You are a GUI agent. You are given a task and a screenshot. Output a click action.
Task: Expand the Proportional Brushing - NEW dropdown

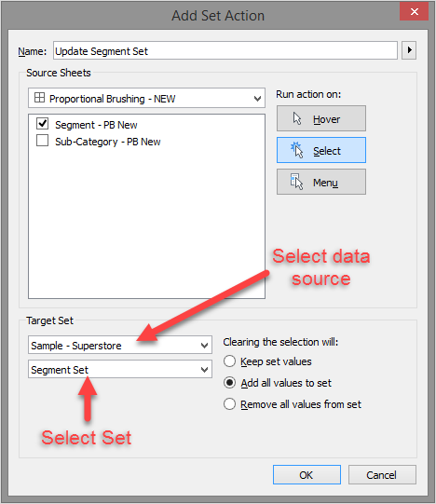pos(146,98)
